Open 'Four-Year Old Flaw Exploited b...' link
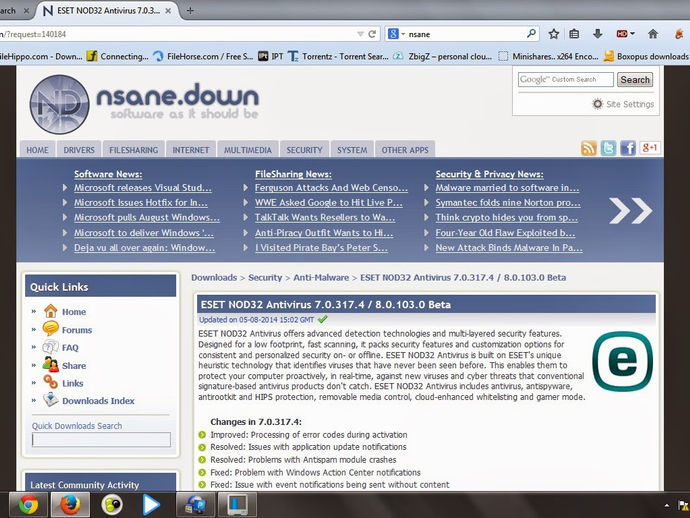 click(x=505, y=233)
